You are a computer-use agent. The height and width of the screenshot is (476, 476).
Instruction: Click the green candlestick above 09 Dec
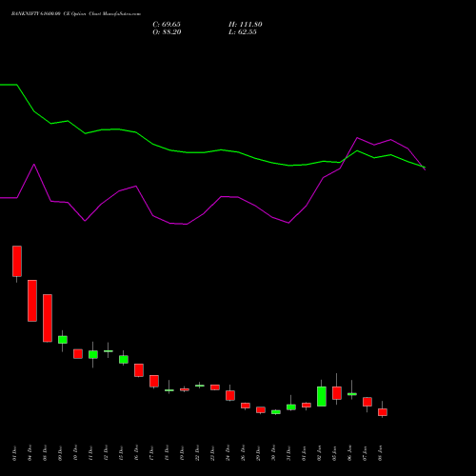click(63, 340)
